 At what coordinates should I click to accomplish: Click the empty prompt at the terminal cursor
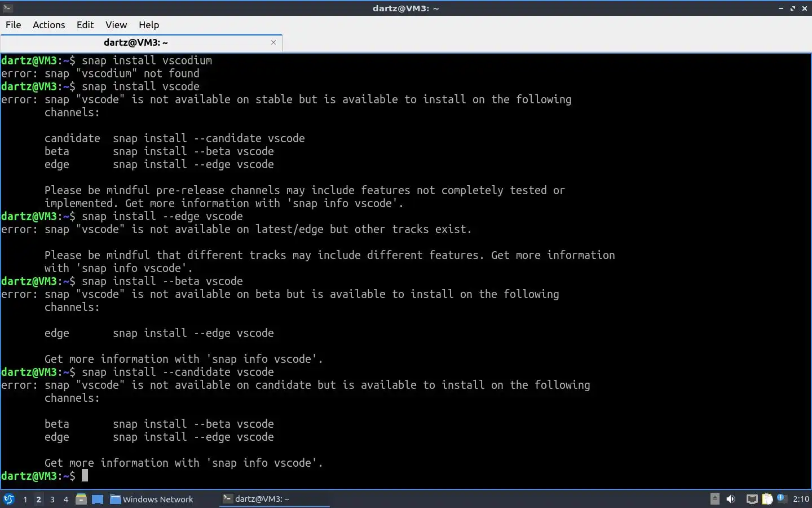click(x=85, y=476)
